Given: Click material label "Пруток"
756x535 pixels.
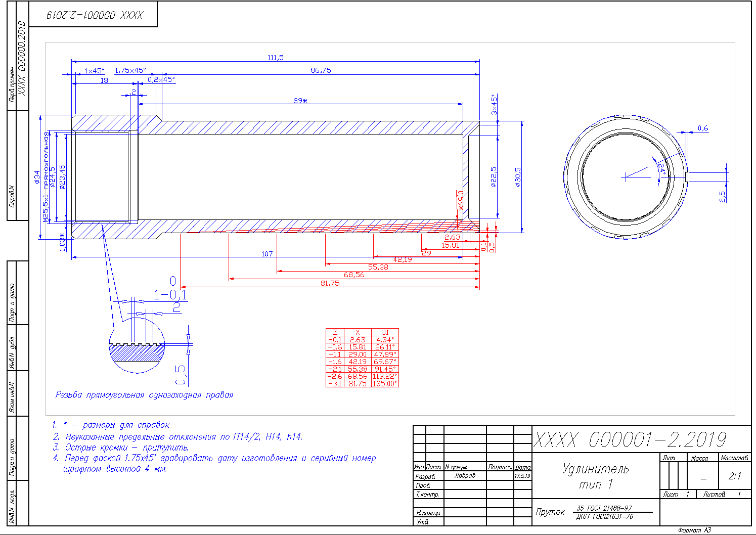Looking at the screenshot, I should pos(550,512).
